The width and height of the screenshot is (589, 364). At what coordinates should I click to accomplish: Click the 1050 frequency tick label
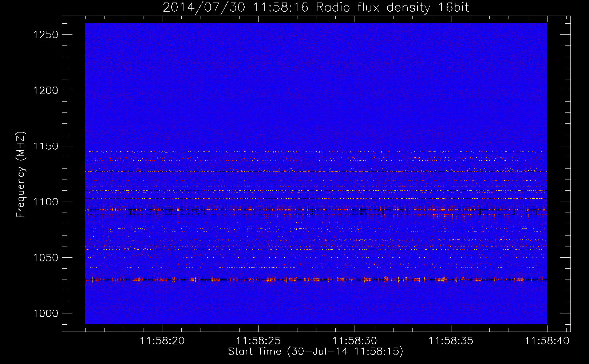pyautogui.click(x=46, y=258)
